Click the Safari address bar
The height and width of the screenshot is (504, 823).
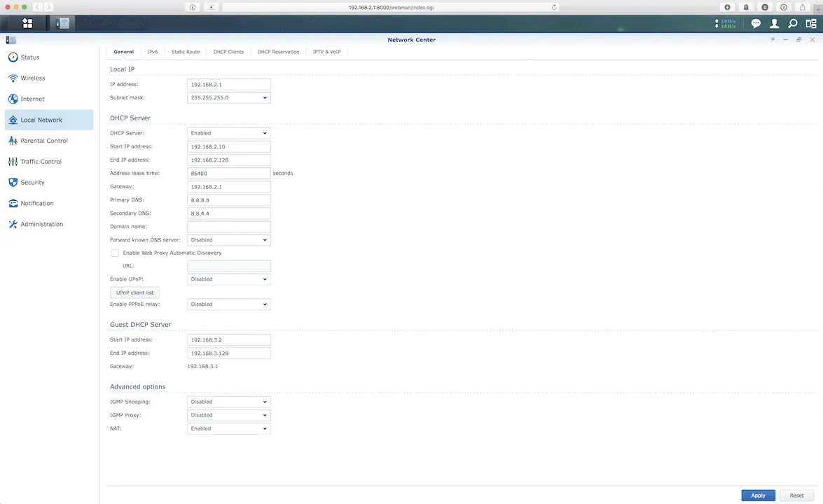pyautogui.click(x=391, y=7)
